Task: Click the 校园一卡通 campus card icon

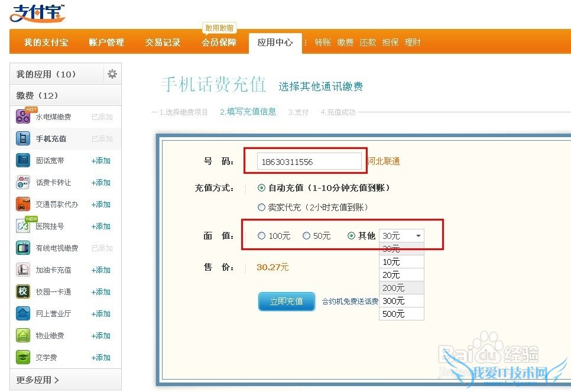Action: (x=23, y=291)
